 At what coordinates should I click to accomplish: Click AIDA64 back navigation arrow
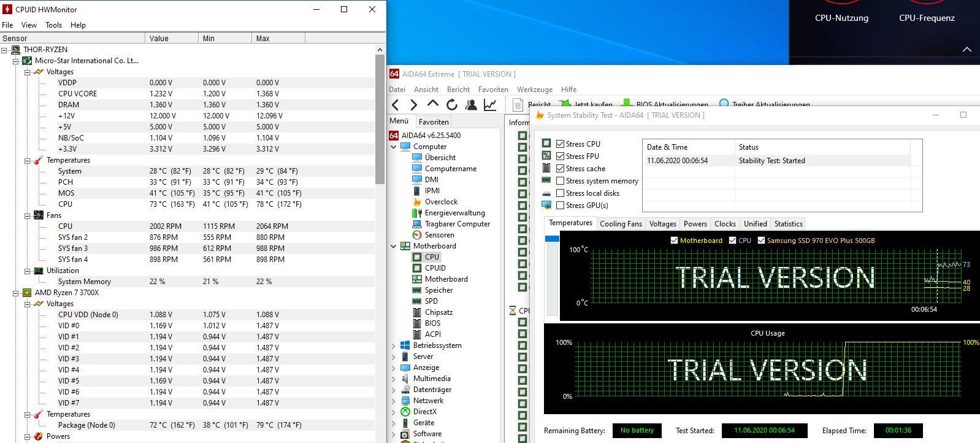[x=396, y=105]
